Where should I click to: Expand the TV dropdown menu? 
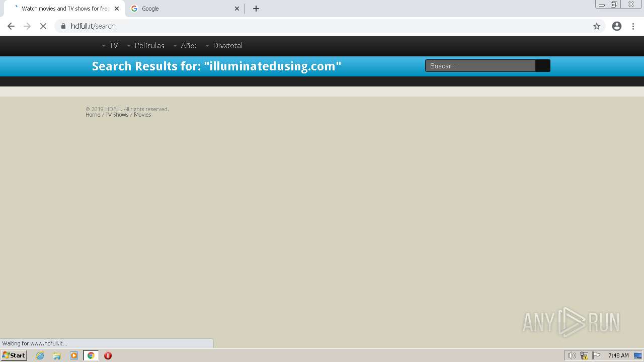110,46
